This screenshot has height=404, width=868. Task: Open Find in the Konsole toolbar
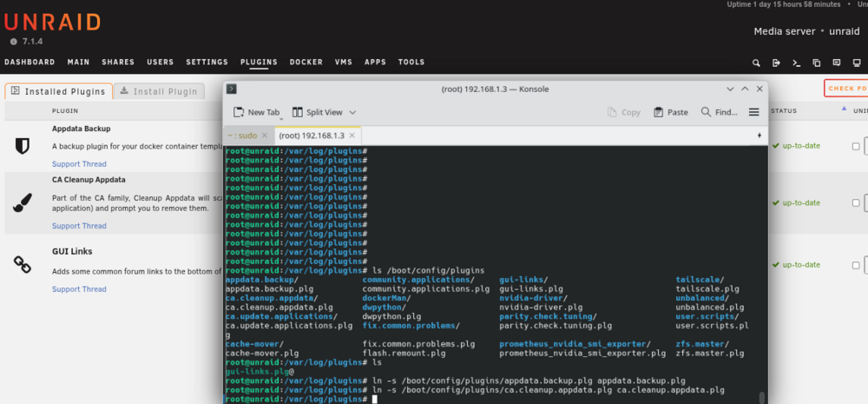719,112
